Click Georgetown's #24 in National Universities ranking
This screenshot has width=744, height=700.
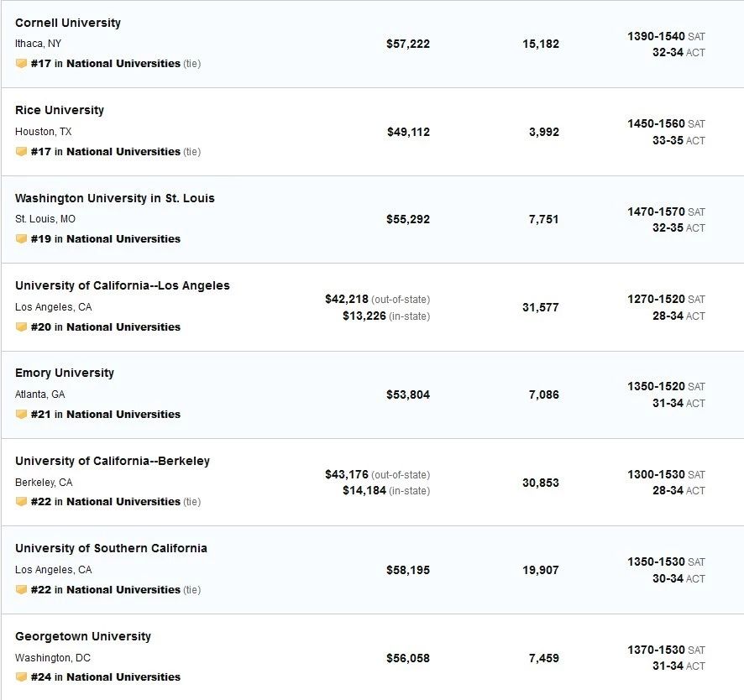point(106,677)
